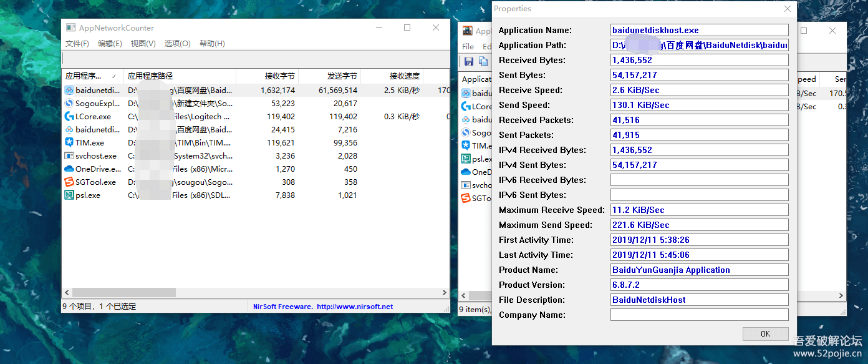
Task: Select the LCore.exe Logitech icon
Action: click(x=69, y=116)
